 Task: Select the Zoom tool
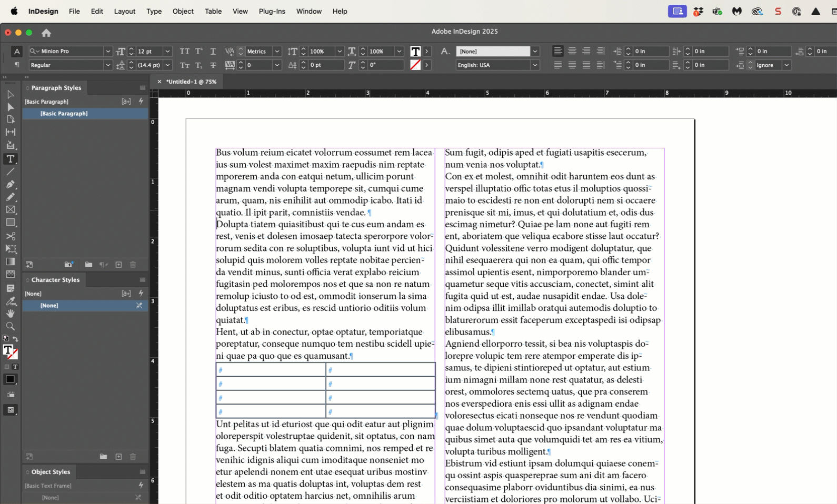pyautogui.click(x=10, y=326)
